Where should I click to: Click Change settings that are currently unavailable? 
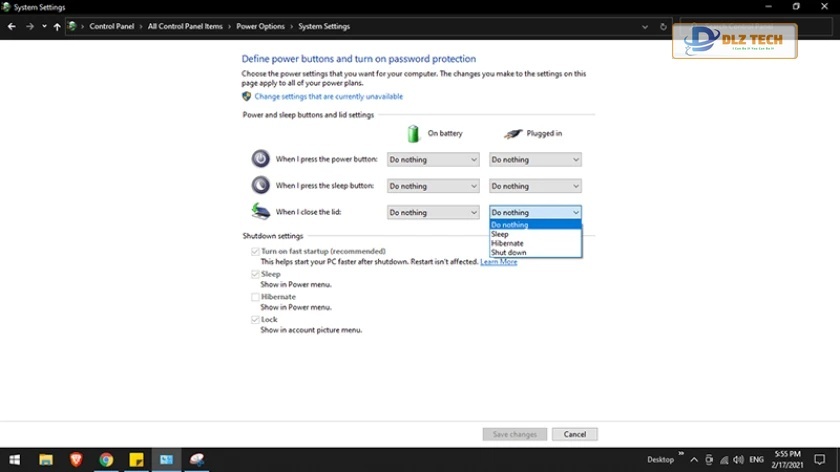point(328,97)
